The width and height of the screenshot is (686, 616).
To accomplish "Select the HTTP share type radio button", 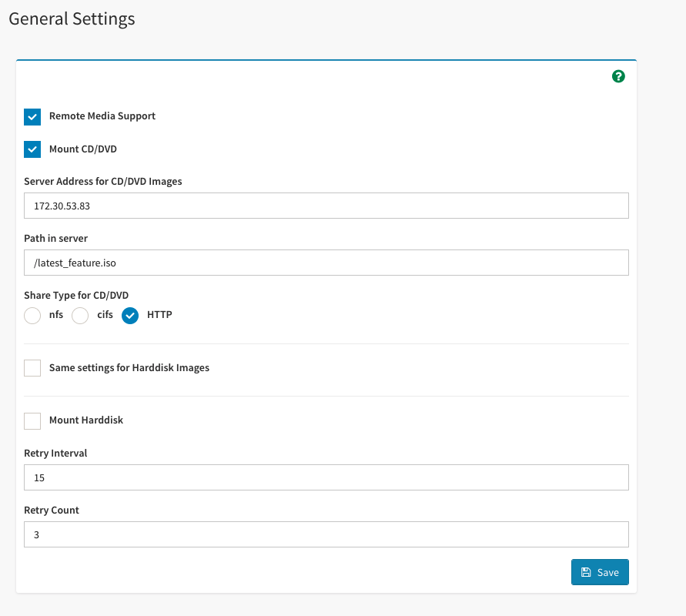I will (130, 316).
